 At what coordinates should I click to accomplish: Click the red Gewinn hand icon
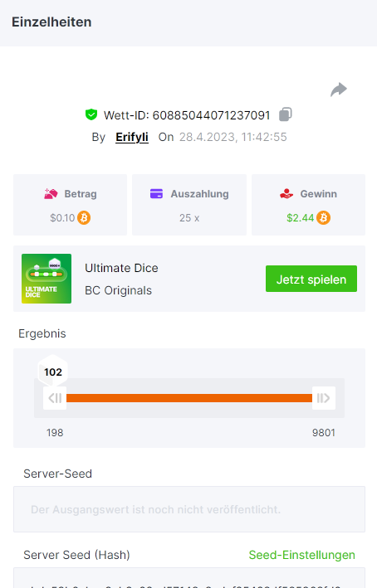click(x=286, y=194)
